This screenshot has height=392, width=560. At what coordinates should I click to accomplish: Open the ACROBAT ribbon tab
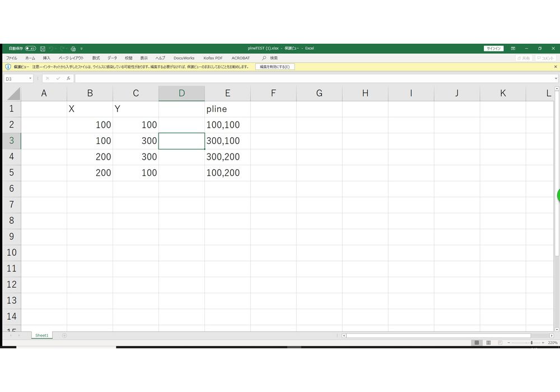tap(241, 58)
